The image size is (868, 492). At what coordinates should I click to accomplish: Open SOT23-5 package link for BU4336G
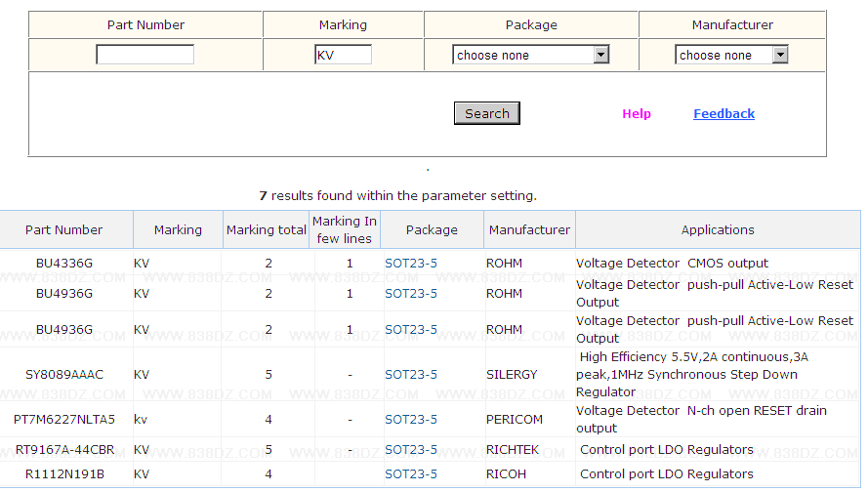click(411, 264)
